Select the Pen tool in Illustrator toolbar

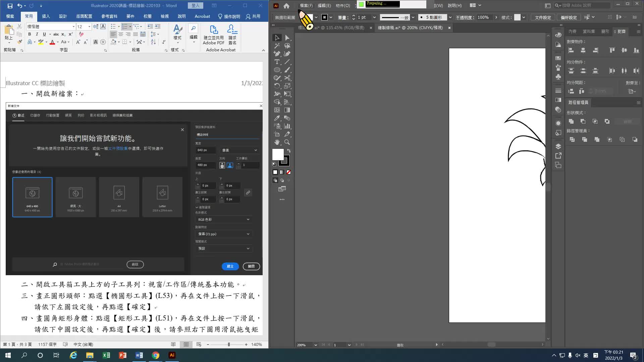click(277, 54)
